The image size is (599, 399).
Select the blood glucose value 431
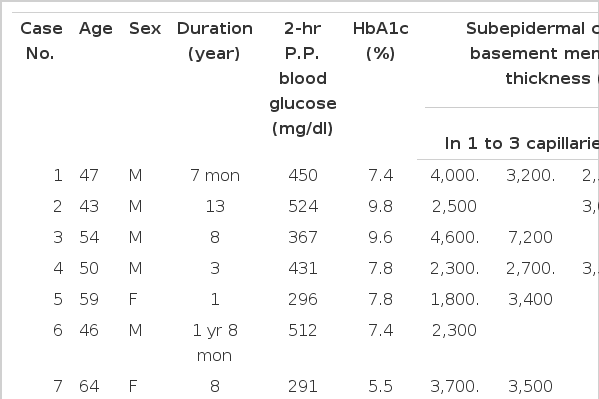[303, 268]
